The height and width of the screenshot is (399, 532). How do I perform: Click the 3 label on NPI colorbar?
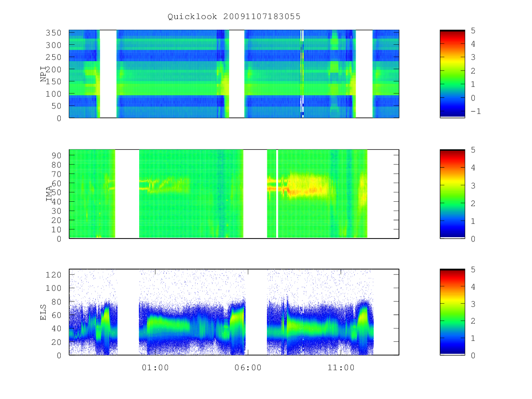pos(473,57)
